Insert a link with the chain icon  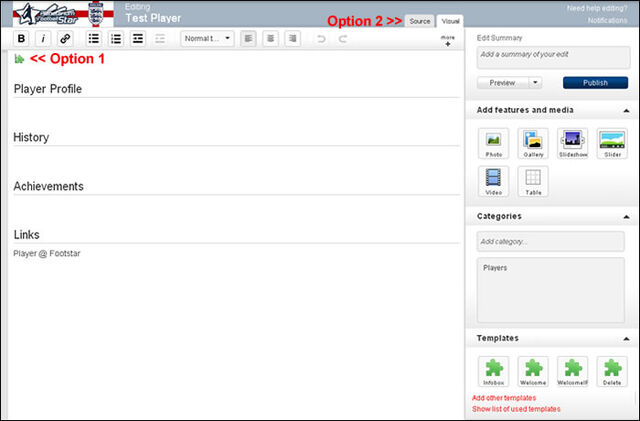click(65, 39)
